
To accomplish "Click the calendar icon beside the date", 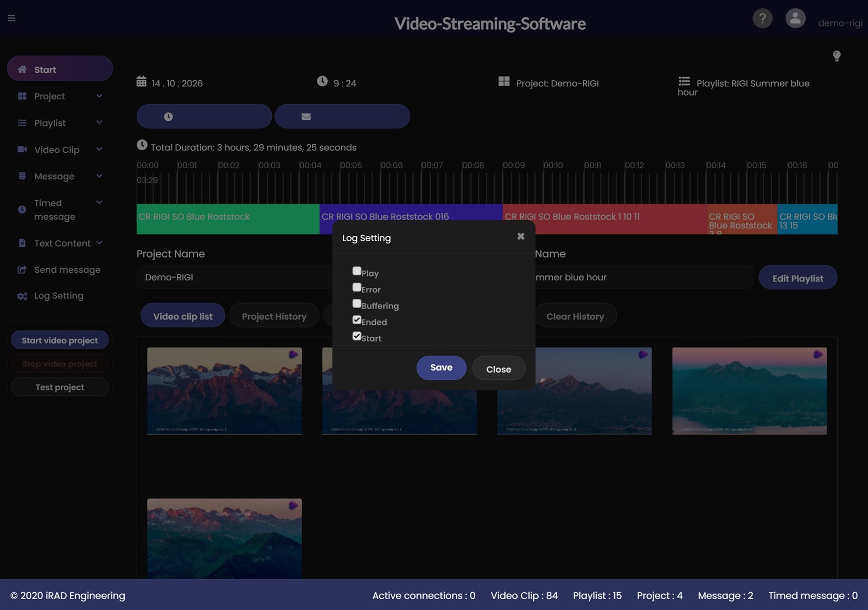I will click(x=141, y=81).
